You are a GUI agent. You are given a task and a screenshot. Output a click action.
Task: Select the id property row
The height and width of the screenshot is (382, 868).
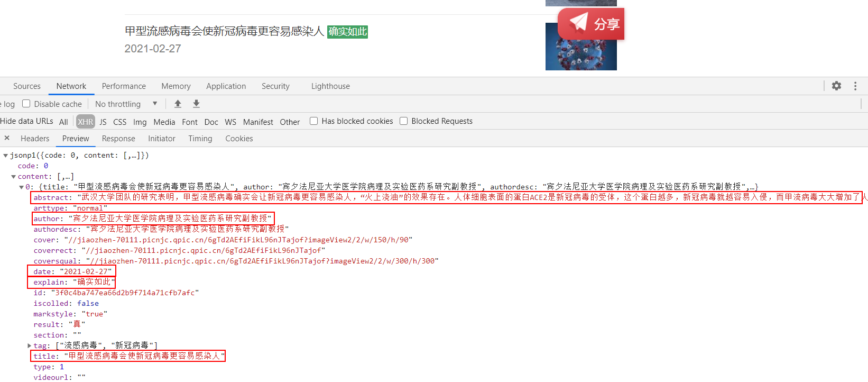[116, 293]
